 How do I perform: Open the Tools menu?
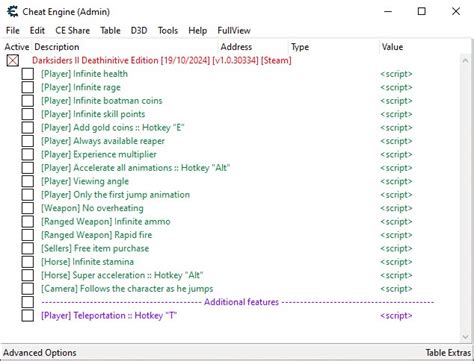point(168,30)
